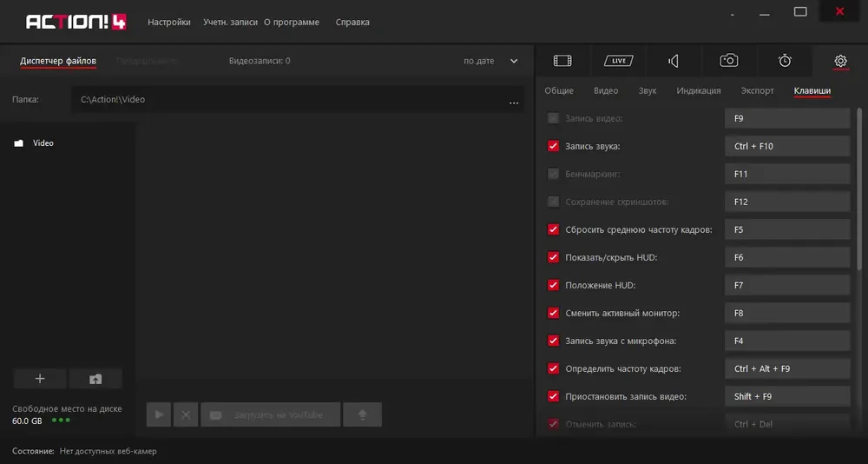Click the F6 hotkey field

pos(787,257)
